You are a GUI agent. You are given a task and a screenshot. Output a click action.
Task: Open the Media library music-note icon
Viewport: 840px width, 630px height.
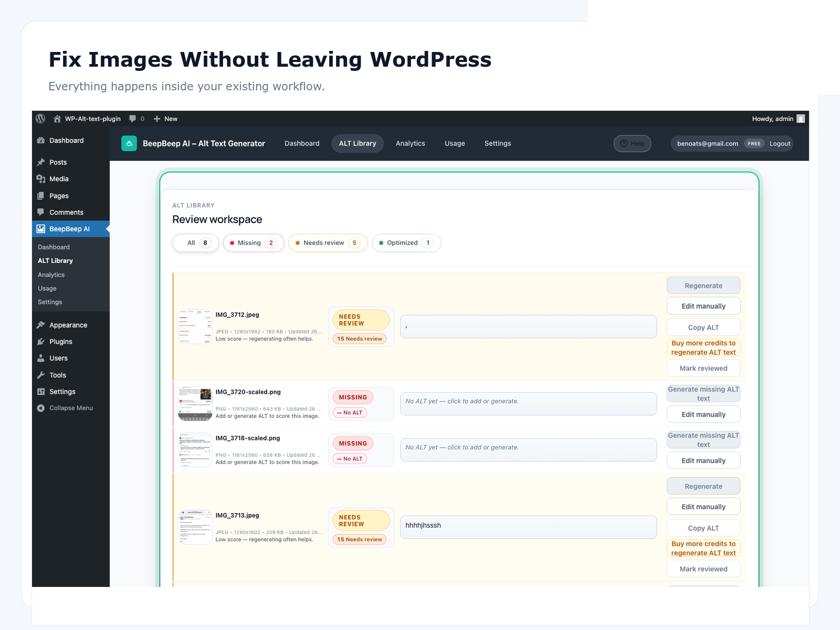(41, 178)
